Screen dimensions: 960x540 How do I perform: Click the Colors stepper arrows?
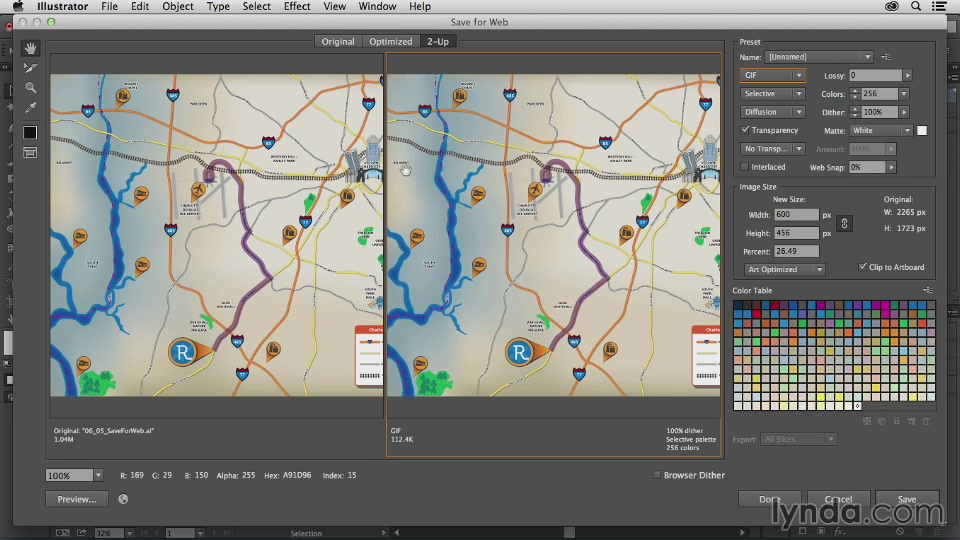pyautogui.click(x=855, y=94)
